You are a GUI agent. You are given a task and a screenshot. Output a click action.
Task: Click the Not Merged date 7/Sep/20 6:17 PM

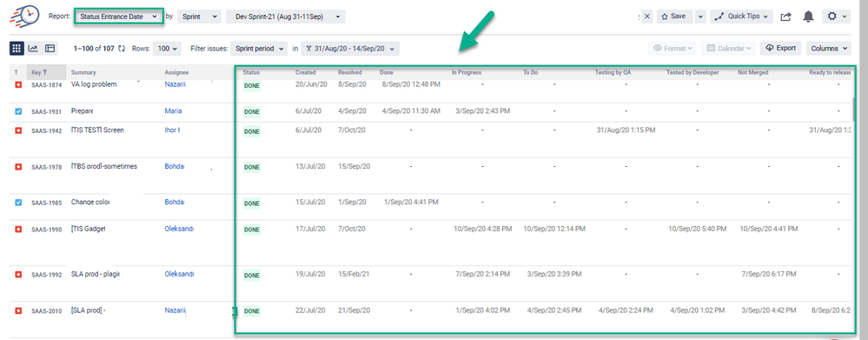point(769,274)
